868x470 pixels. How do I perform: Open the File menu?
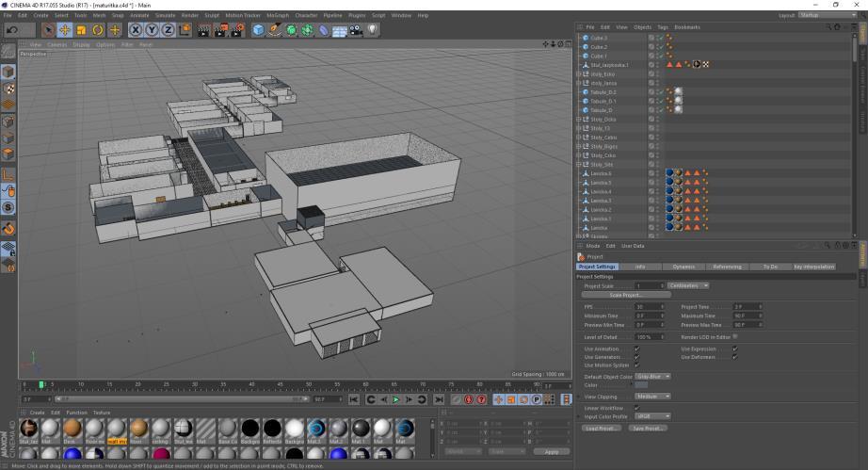(x=8, y=15)
